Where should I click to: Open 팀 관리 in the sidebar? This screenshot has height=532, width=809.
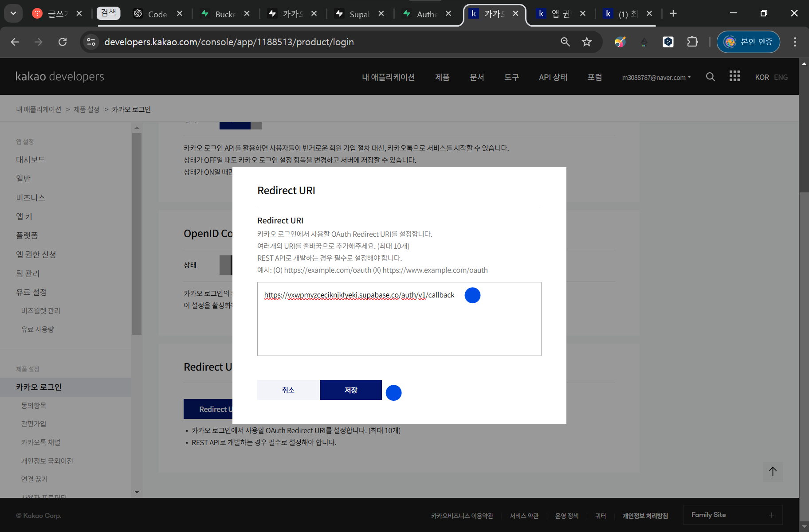click(x=28, y=274)
